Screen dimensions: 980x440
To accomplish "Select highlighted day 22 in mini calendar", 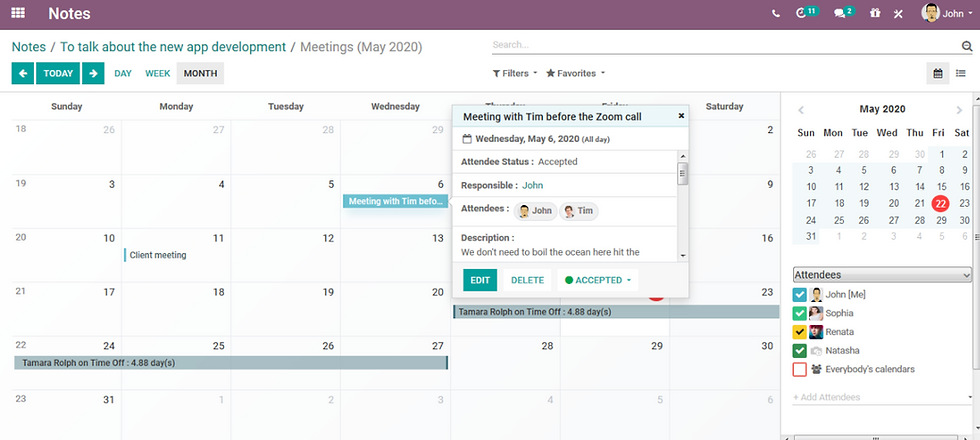I will point(940,203).
